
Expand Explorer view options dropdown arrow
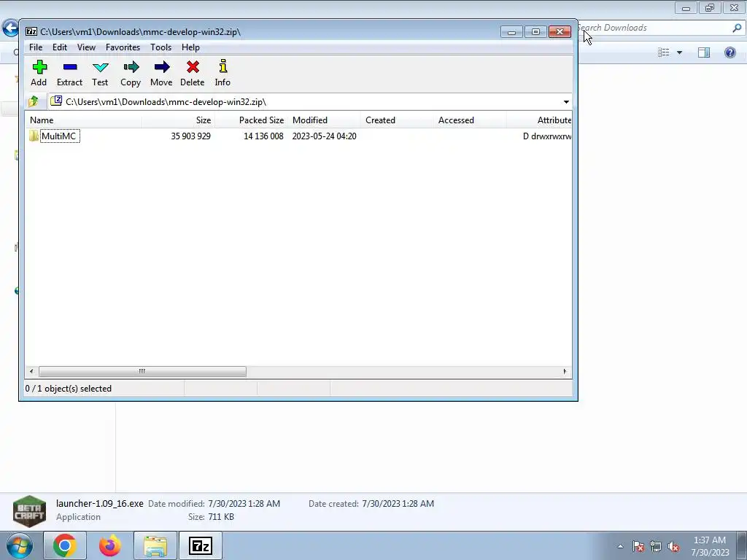[x=679, y=52]
